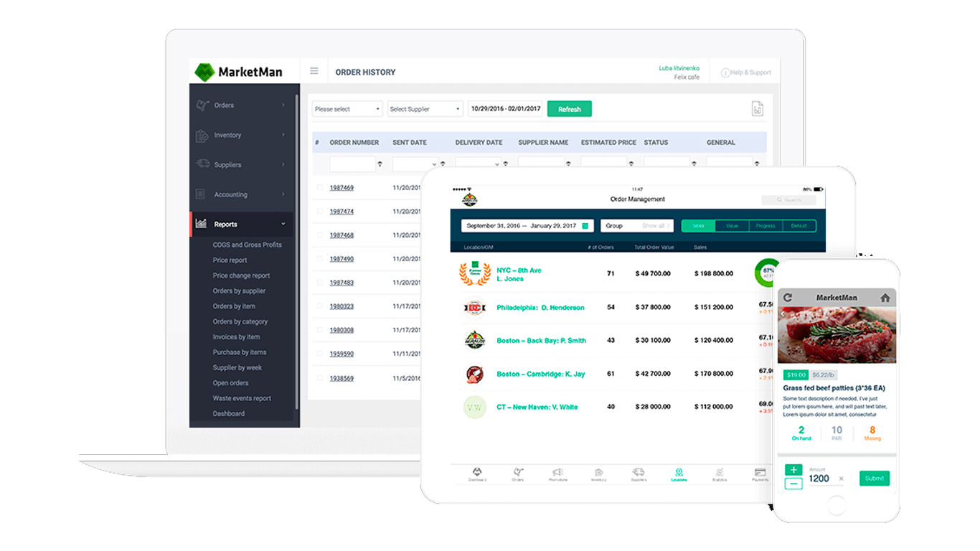Viewport: 980px width, 551px height.
Task: Open 'COGS and Gross Profits' report
Action: [247, 245]
